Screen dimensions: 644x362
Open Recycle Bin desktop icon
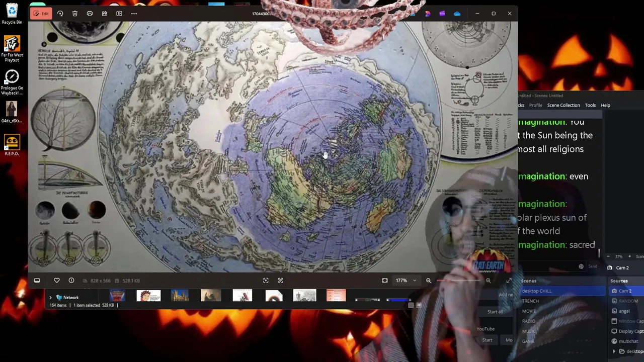click(12, 14)
